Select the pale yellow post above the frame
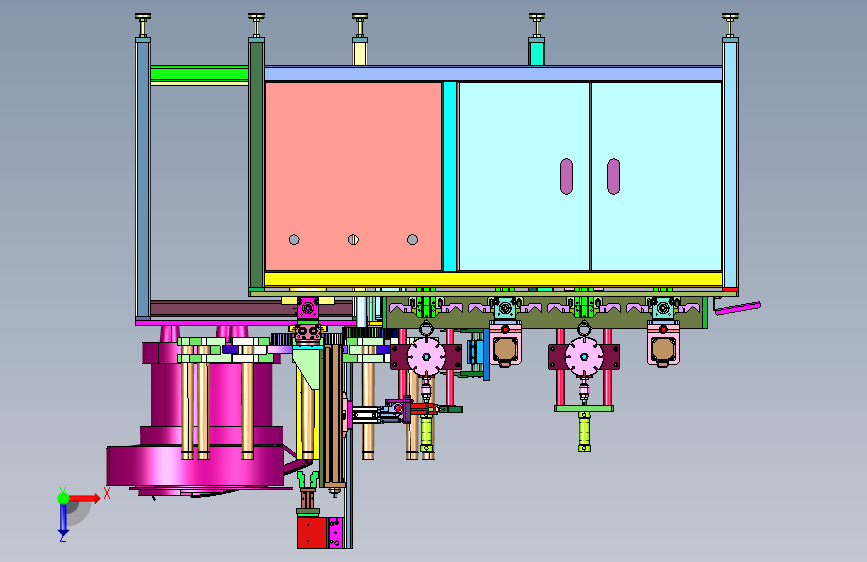 click(360, 54)
